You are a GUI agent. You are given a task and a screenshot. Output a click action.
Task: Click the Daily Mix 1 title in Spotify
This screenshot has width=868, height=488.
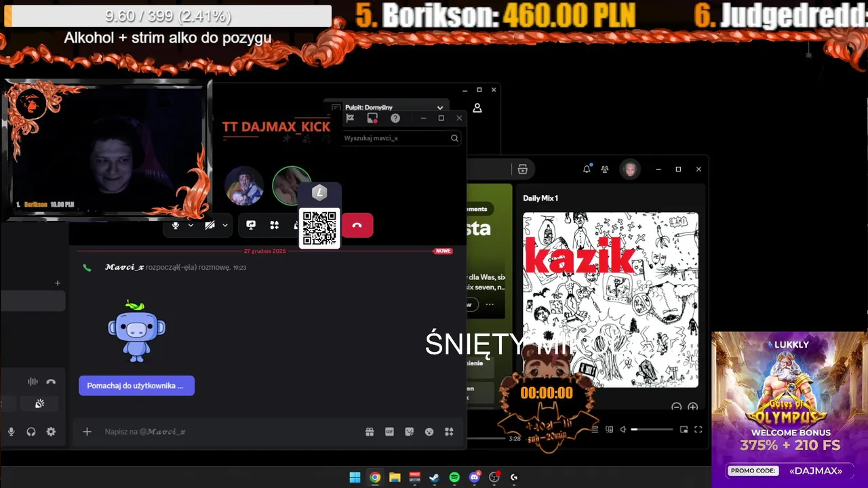point(540,199)
